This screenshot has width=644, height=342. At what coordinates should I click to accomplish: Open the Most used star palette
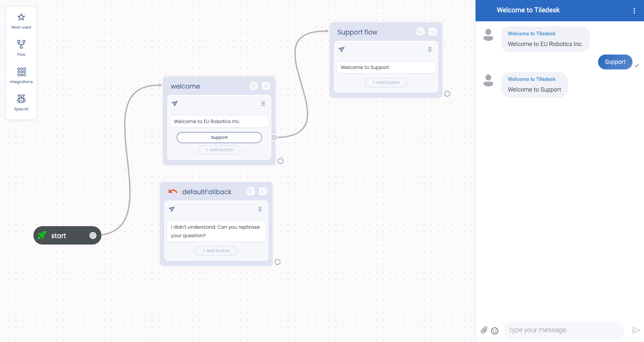(21, 21)
